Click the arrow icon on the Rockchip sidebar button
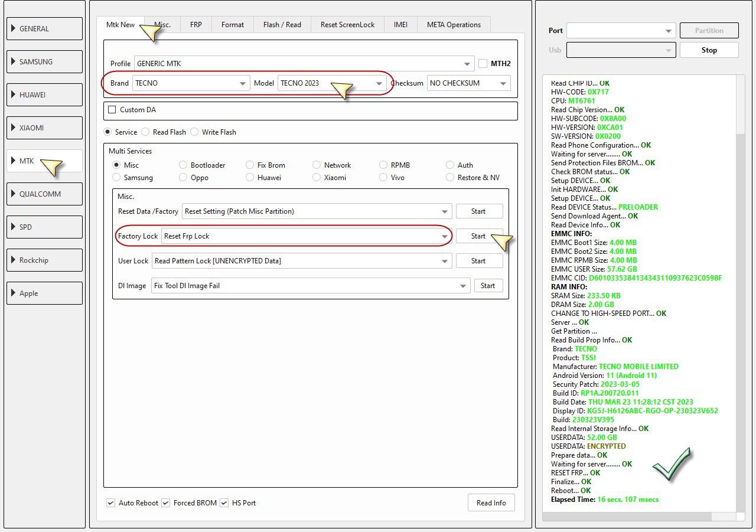Image resolution: width=756 pixels, height=532 pixels. coord(13,260)
